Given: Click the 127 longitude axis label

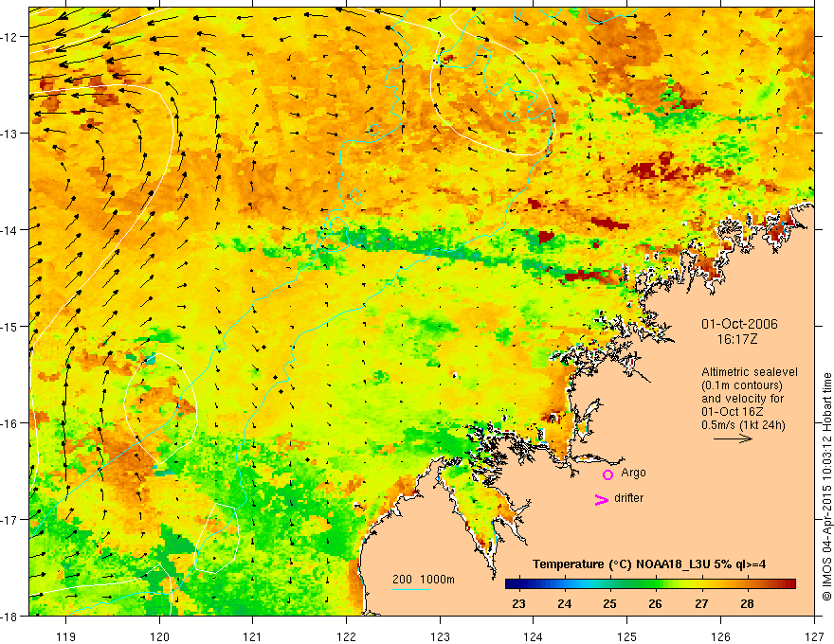Looking at the screenshot, I should coord(814,636).
